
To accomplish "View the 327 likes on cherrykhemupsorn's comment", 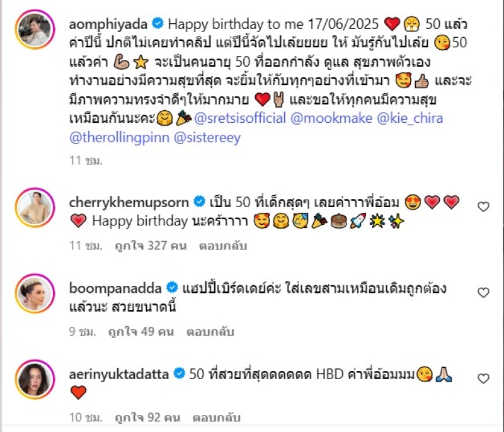I will pos(151,246).
